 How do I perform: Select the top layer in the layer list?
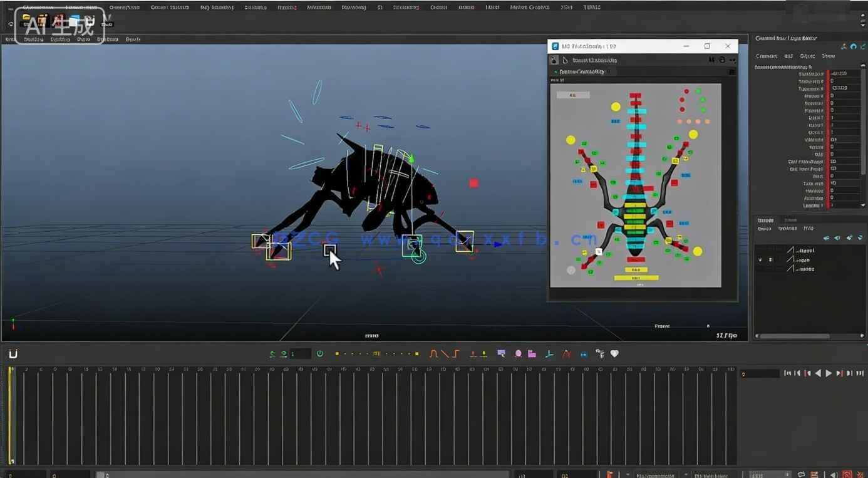click(804, 250)
